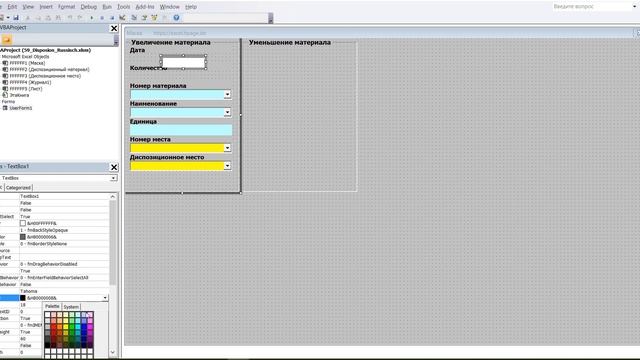Click the Reset stop icon in toolbar

point(112,18)
